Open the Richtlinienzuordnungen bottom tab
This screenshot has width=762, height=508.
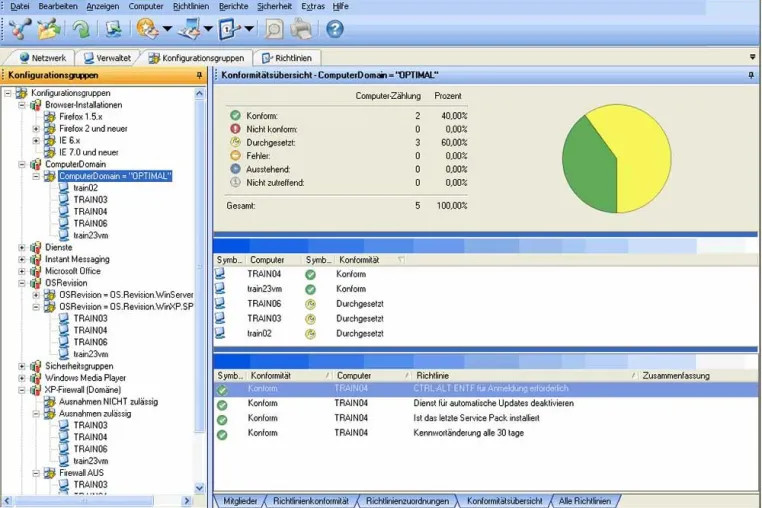[407, 501]
